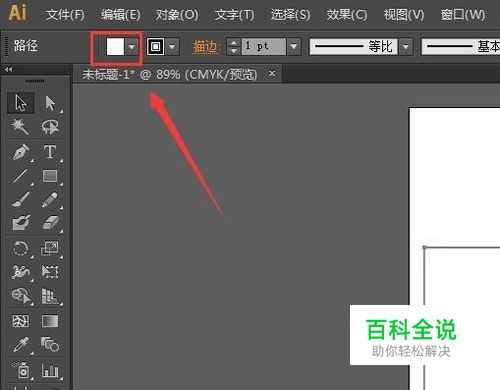Select the Pen tool
The height and width of the screenshot is (390, 500).
click(21, 152)
